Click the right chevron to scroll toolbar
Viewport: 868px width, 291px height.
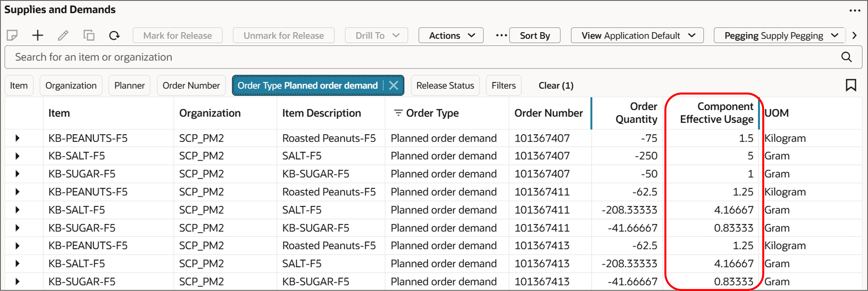coord(855,35)
